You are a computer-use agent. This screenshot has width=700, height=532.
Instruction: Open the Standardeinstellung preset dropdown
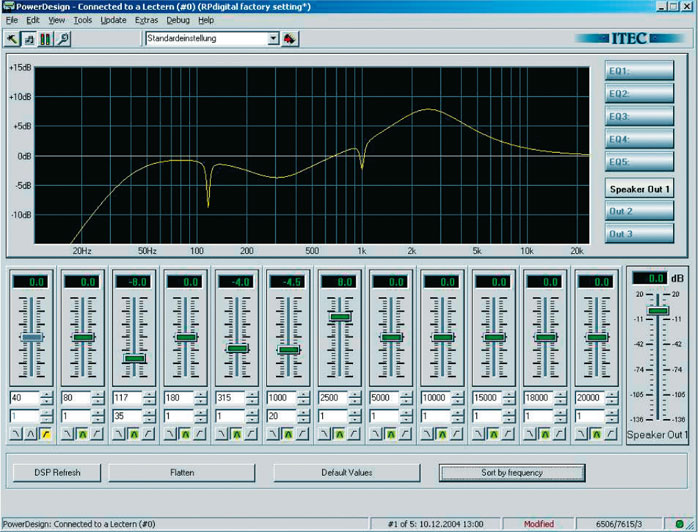(272, 39)
